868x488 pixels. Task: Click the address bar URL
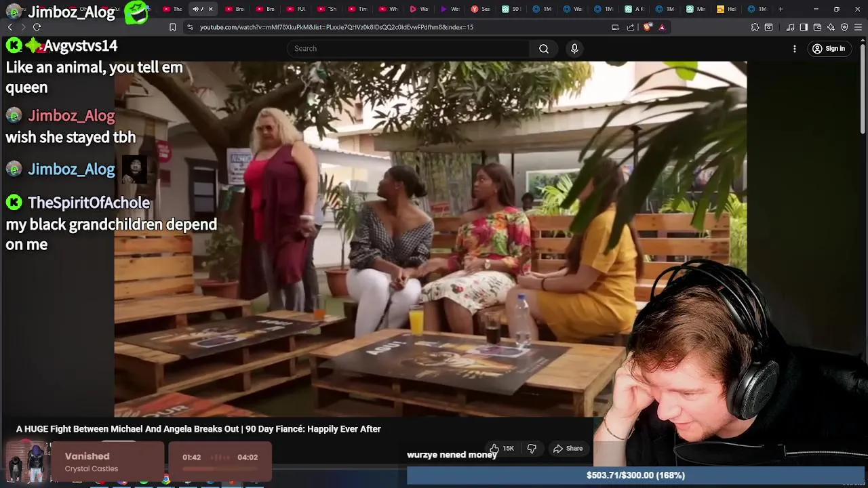336,27
